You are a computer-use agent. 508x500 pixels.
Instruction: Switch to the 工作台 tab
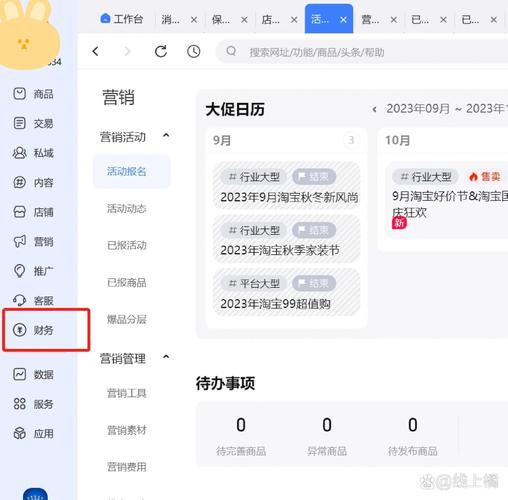[122, 19]
